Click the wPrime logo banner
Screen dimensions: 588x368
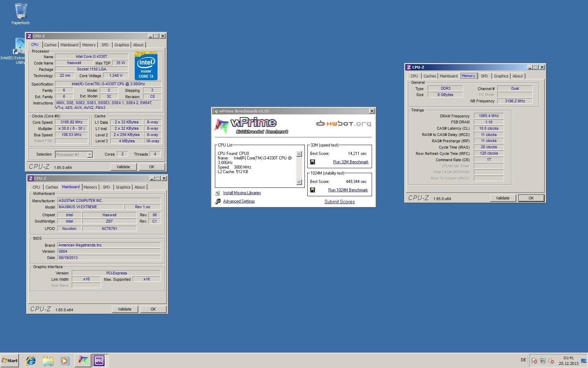coord(251,126)
